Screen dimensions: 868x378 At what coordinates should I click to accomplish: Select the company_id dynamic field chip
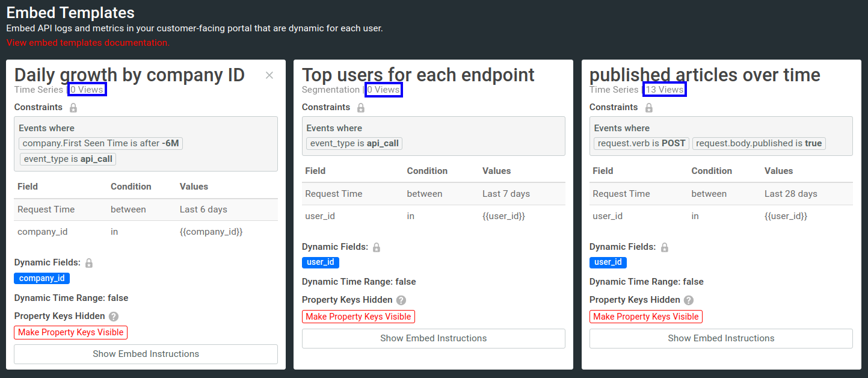pos(42,278)
